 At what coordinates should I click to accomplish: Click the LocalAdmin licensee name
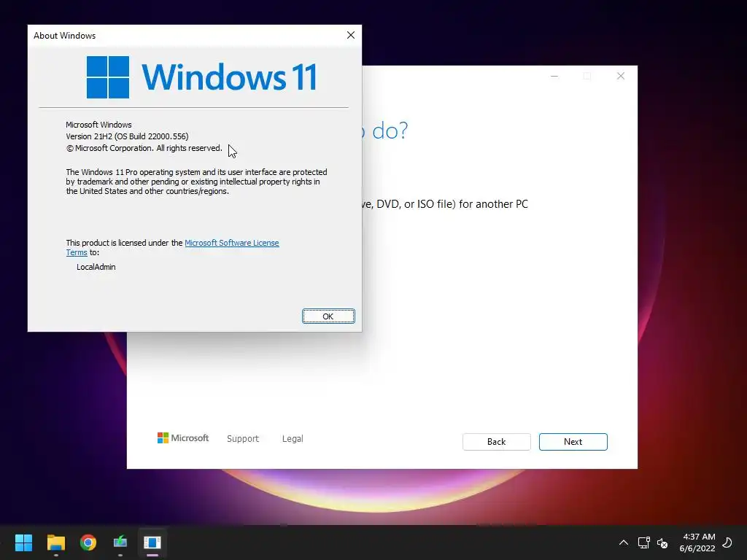pyautogui.click(x=96, y=267)
